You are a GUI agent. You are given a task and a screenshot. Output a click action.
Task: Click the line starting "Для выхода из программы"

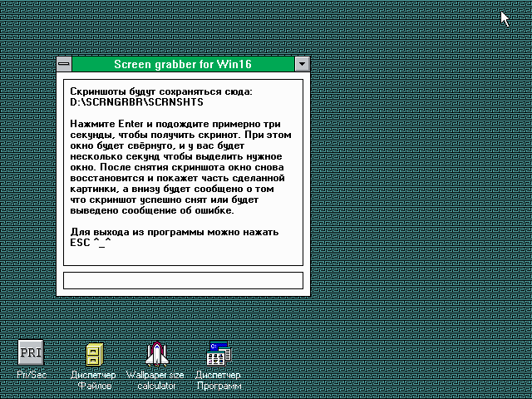[174, 231]
